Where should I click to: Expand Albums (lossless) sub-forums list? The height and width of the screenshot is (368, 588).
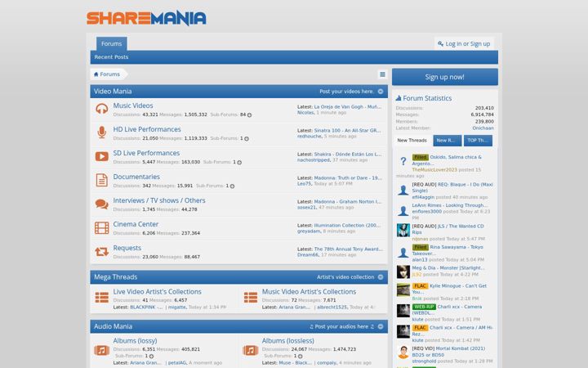click(x=300, y=356)
